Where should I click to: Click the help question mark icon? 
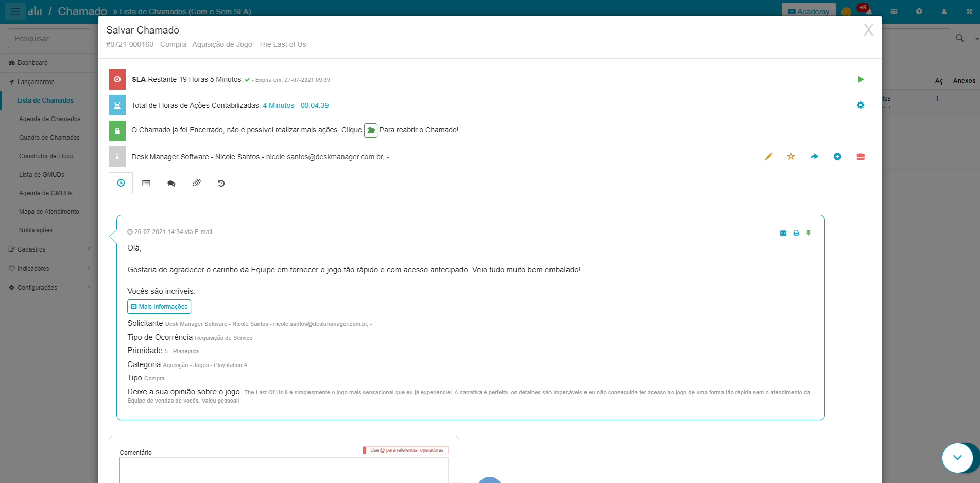coord(919,11)
